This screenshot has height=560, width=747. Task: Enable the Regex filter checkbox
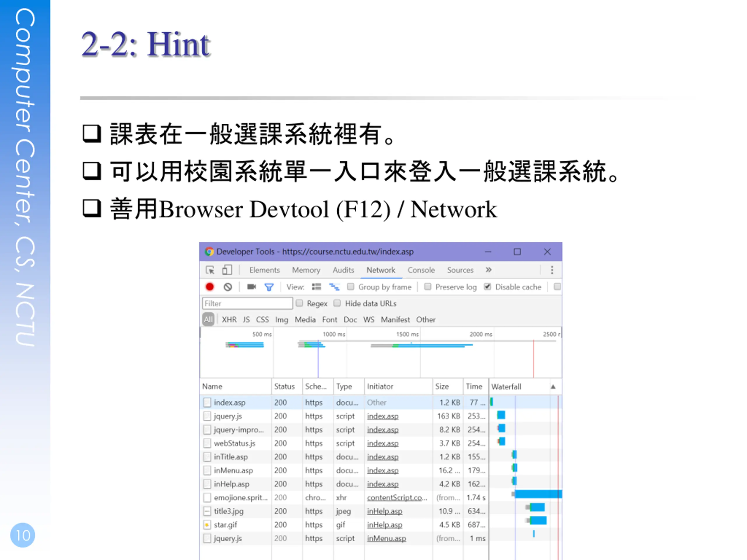point(299,303)
